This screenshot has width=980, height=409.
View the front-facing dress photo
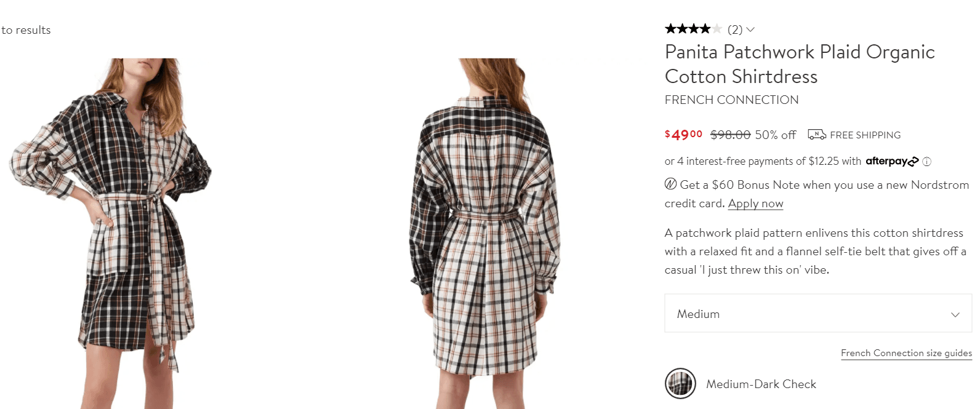click(x=111, y=234)
